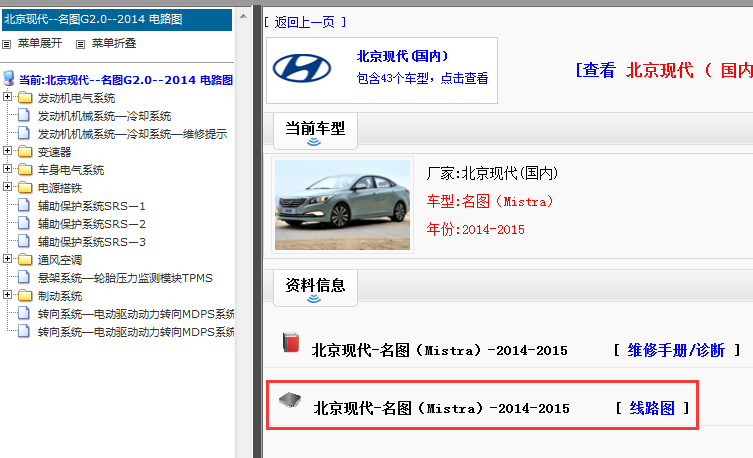The height and width of the screenshot is (458, 753).
Task: Select 通风空调 folder label
Action: [60, 260]
